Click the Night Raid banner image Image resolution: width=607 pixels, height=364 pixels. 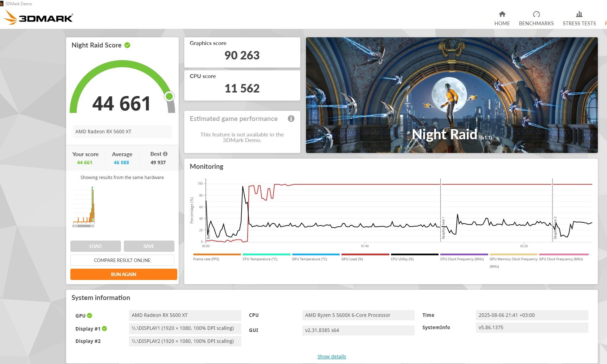pyautogui.click(x=452, y=95)
